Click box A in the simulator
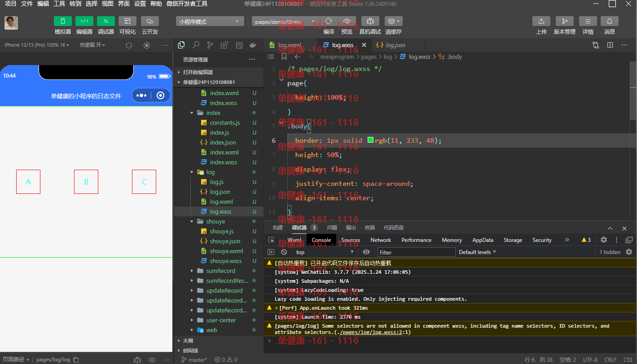Viewport: 637px width, 364px height. click(x=28, y=182)
